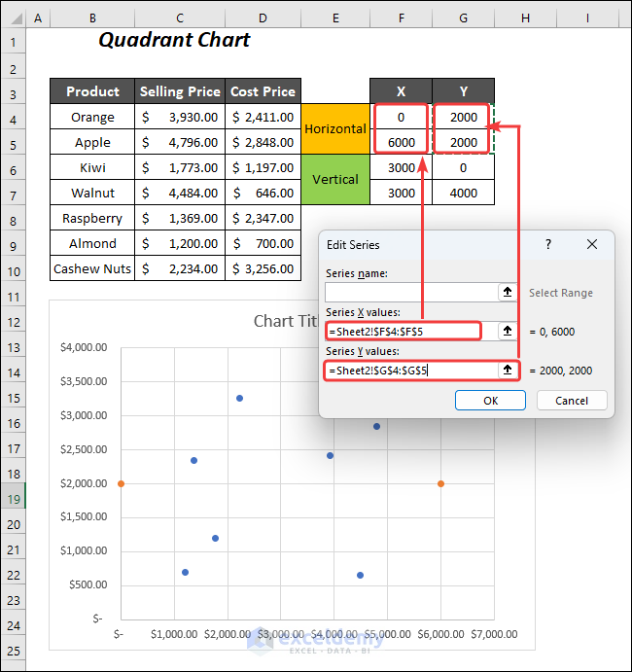Select column D header
This screenshot has width=632, height=672.
click(263, 18)
